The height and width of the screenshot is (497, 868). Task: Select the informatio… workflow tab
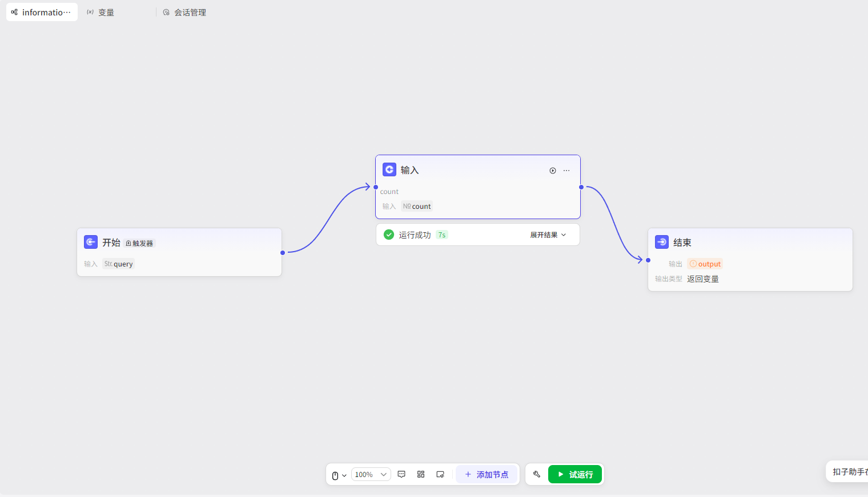coord(42,13)
